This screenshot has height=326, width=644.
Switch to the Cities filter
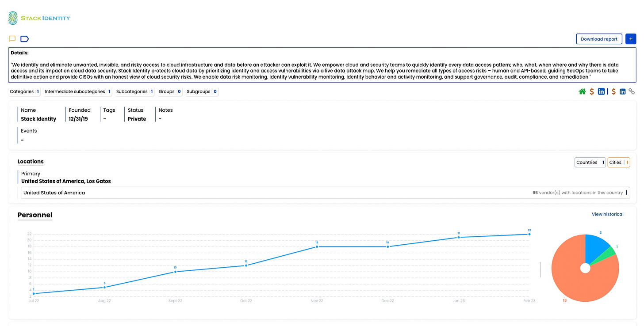[619, 163]
